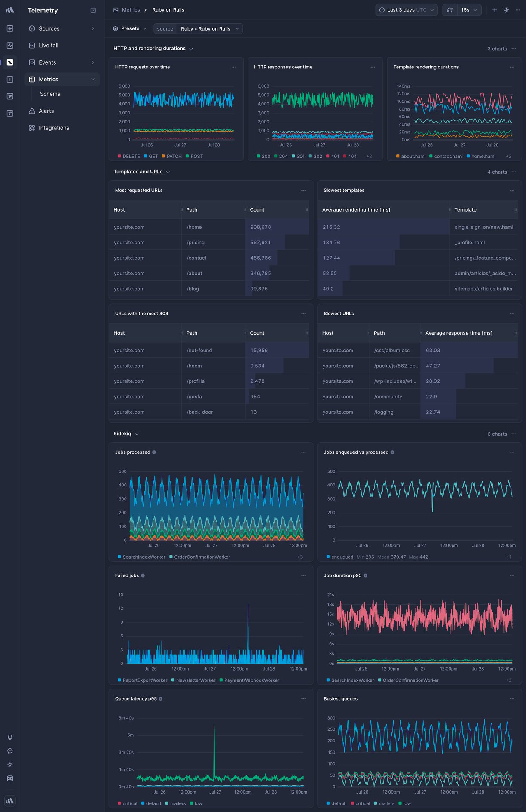Click the info icon beside Queue latency p95

161,699
